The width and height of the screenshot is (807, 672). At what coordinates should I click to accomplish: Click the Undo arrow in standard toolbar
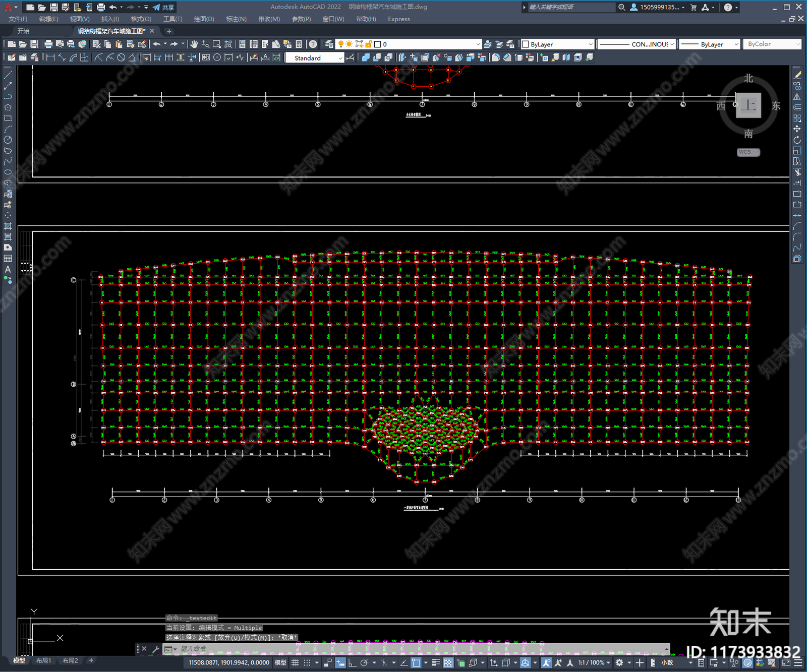tap(157, 44)
